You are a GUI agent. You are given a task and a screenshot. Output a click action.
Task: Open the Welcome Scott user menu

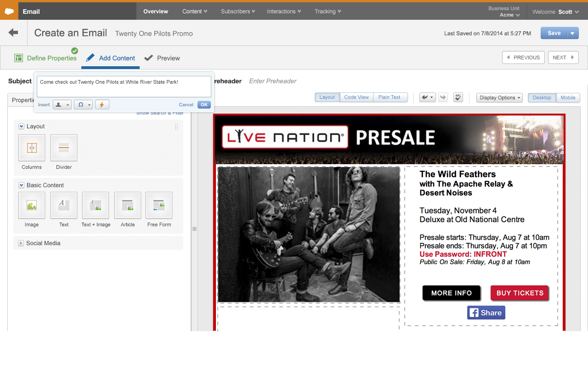555,12
